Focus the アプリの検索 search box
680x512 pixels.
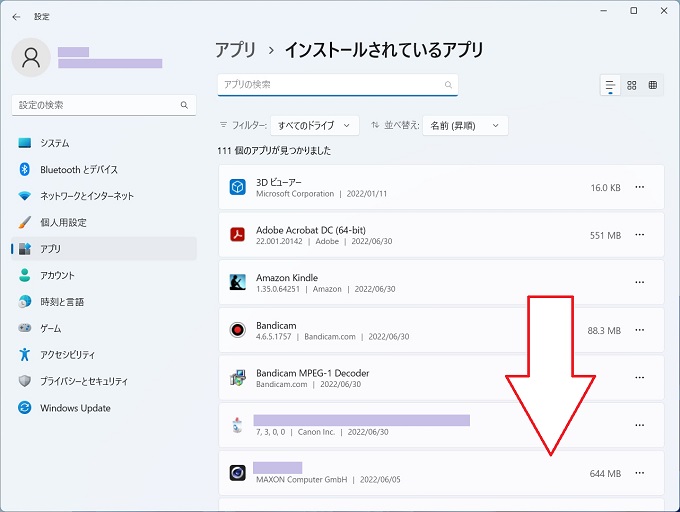point(337,85)
